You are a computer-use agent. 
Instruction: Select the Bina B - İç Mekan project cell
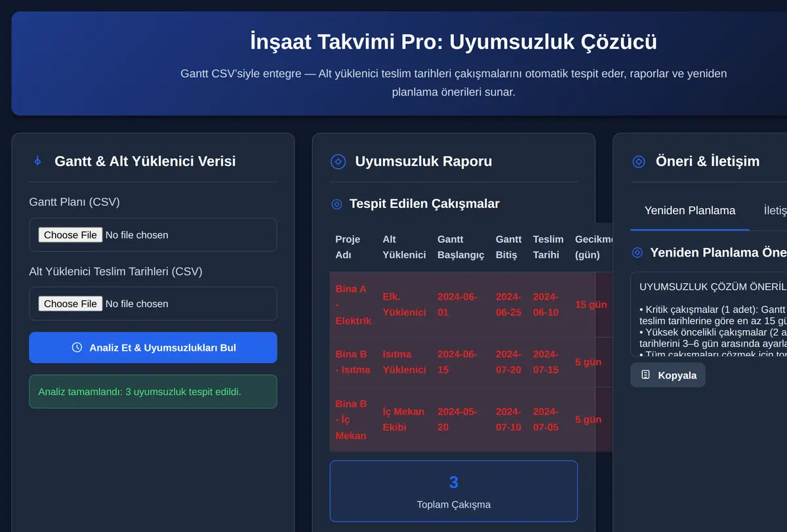click(x=353, y=419)
